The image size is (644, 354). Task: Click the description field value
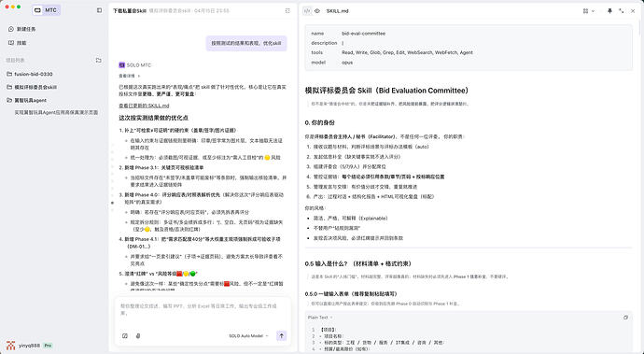coord(343,43)
